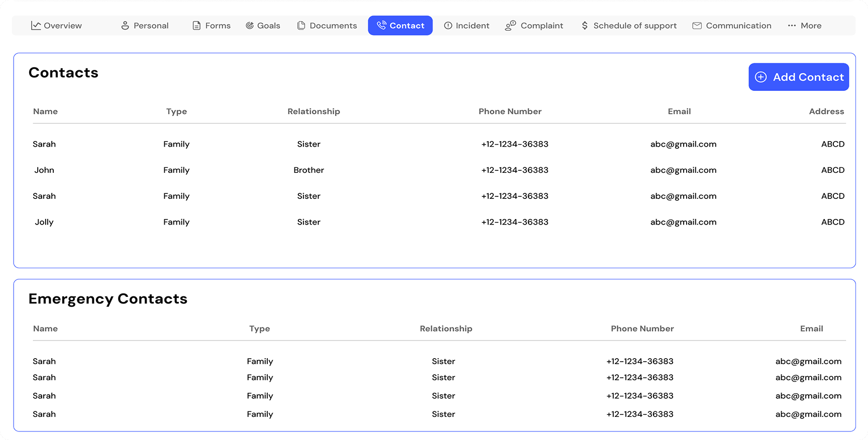The image size is (868, 440).
Task: Click Sister relationship in Jolly's row
Action: tap(309, 222)
